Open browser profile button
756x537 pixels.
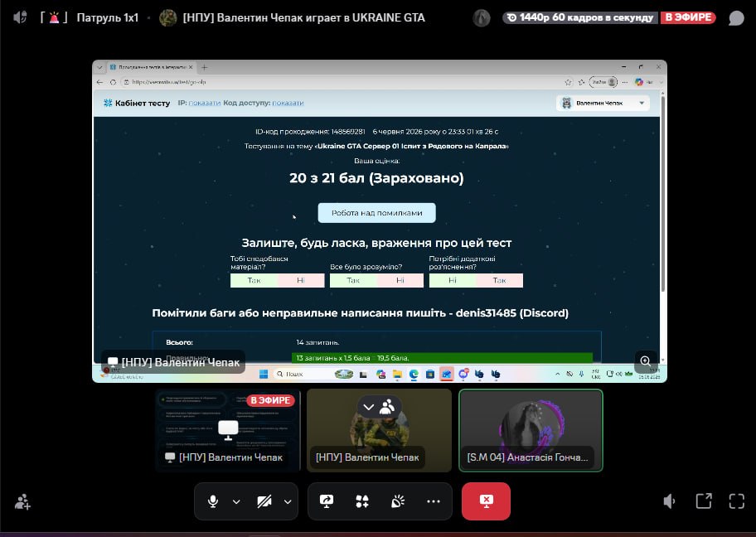603,82
